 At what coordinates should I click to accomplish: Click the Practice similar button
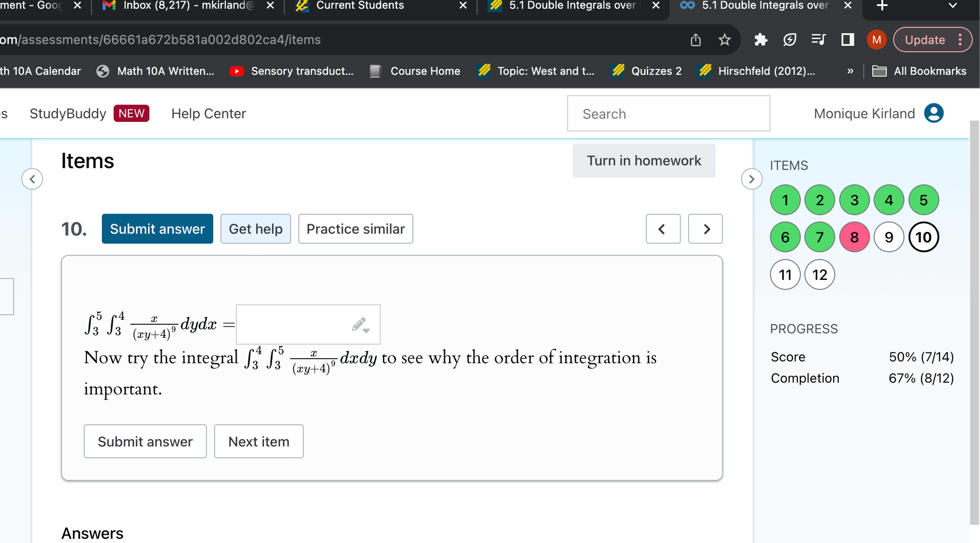point(355,229)
